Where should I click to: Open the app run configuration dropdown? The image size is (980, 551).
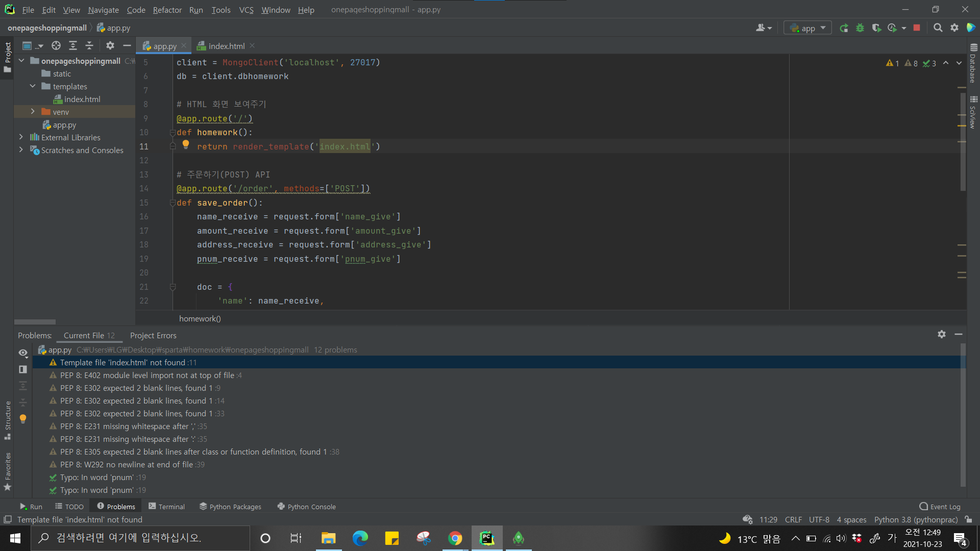[x=807, y=28]
